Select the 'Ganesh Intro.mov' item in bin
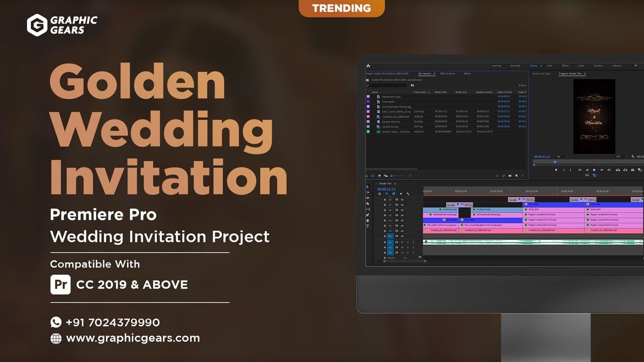The image size is (644, 362). (391, 121)
